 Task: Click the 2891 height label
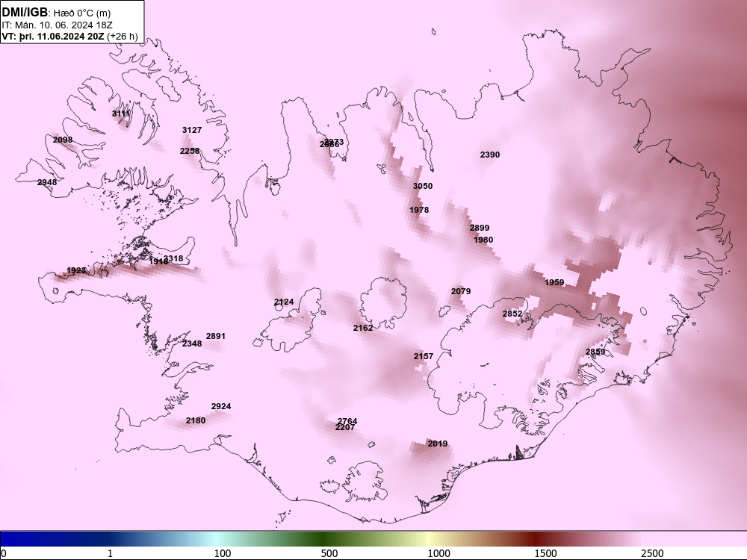215,336
